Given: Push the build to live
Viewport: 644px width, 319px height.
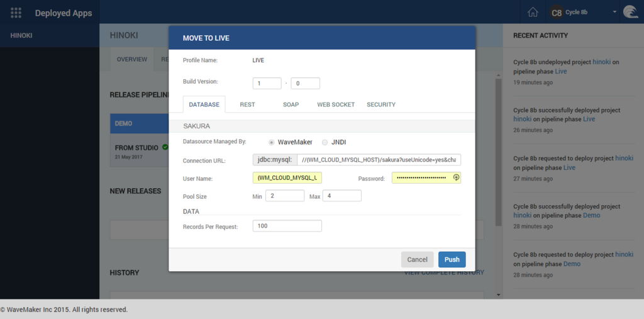Looking at the screenshot, I should 452,259.
